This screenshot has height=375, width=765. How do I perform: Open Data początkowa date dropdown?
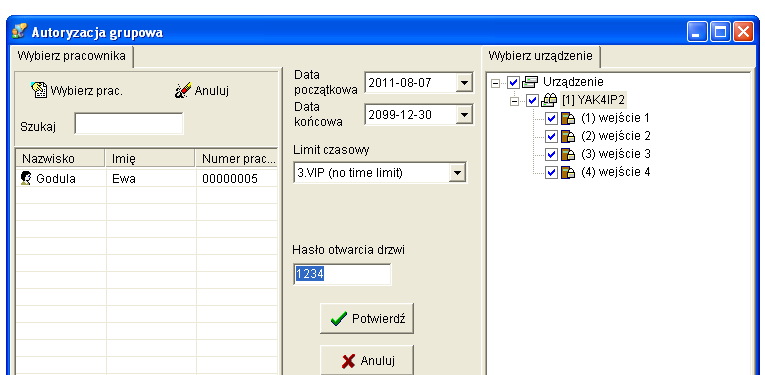coord(464,83)
